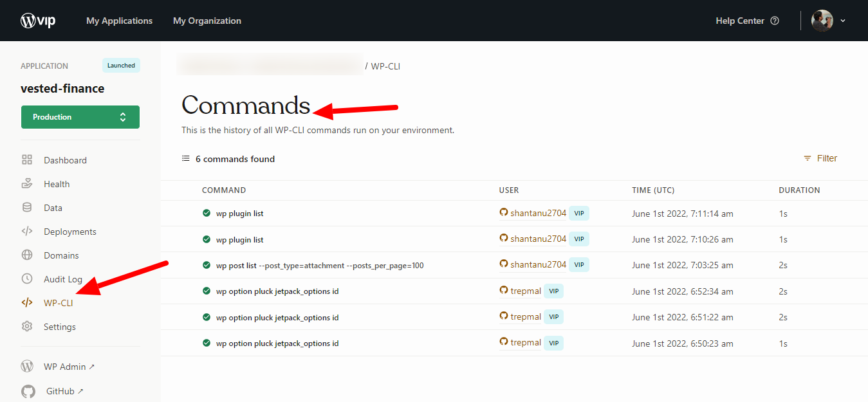The height and width of the screenshot is (402, 868).
Task: Open the Production environment selector
Action: click(x=80, y=117)
